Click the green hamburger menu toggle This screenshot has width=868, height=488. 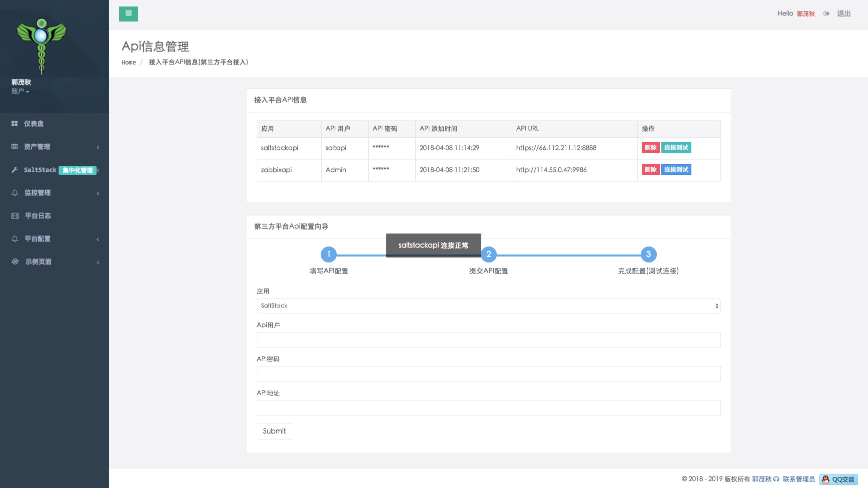tap(128, 14)
